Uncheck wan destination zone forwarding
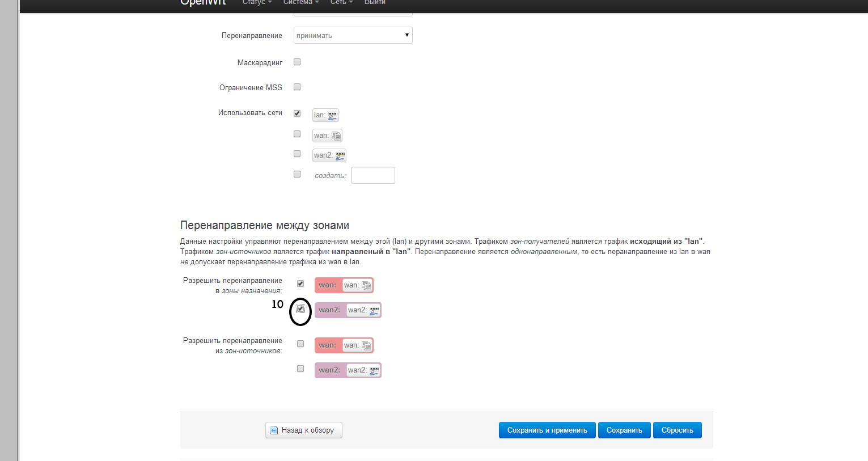Image resolution: width=868 pixels, height=461 pixels. [x=300, y=284]
